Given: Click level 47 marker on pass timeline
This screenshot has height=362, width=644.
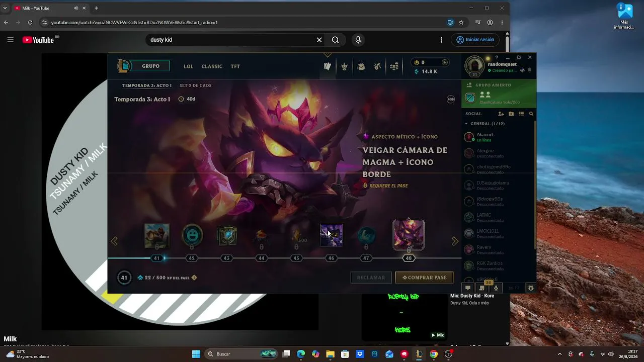Looking at the screenshot, I should point(366,258).
